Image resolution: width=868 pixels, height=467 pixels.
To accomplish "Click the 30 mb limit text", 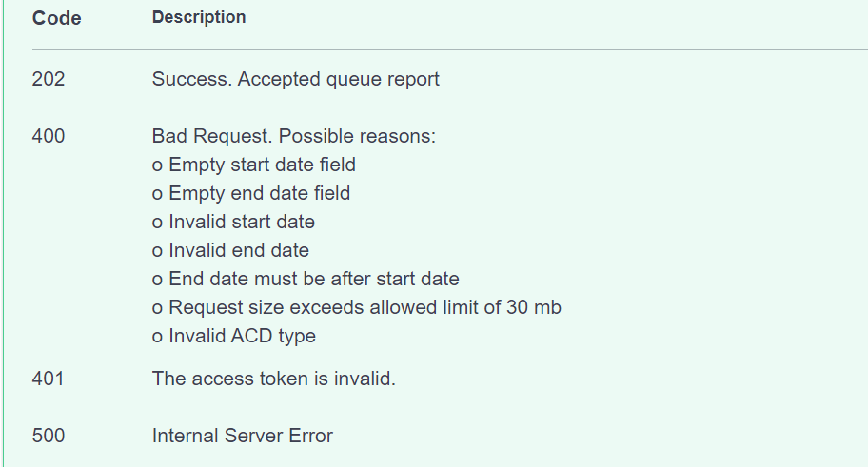I will [x=534, y=307].
